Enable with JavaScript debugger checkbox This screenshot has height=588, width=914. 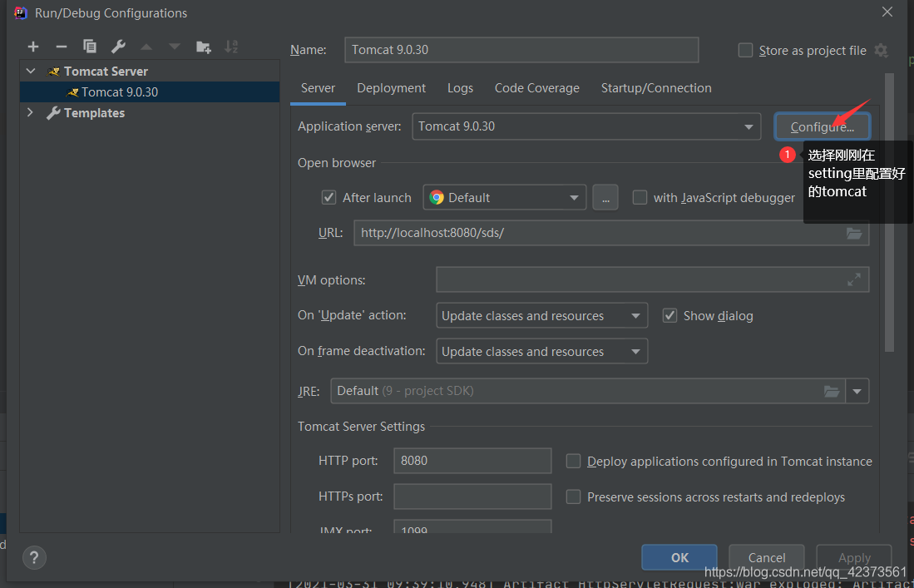[640, 198]
